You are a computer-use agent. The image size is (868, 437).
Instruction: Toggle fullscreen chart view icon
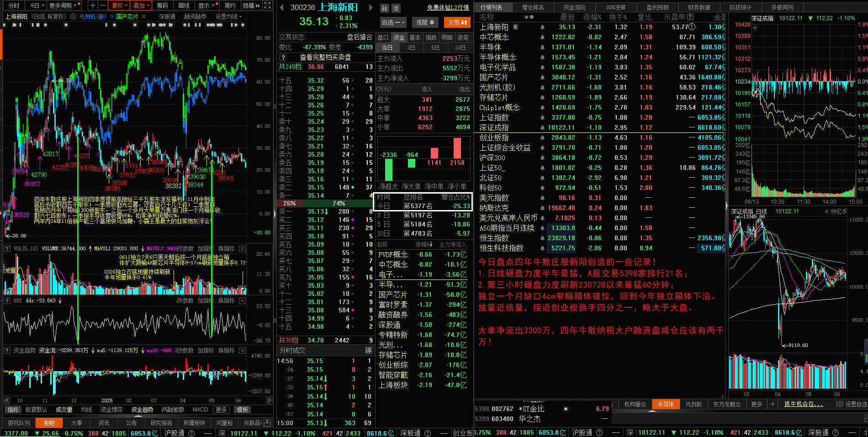(267, 5)
